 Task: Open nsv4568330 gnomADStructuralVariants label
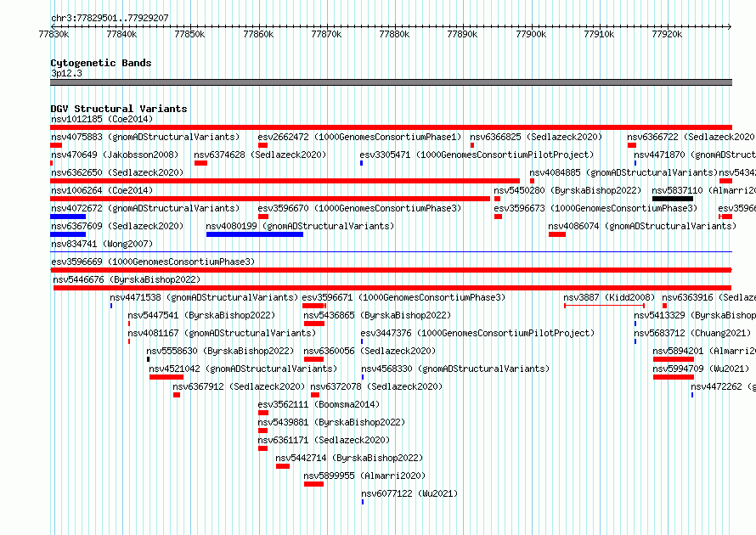click(455, 369)
